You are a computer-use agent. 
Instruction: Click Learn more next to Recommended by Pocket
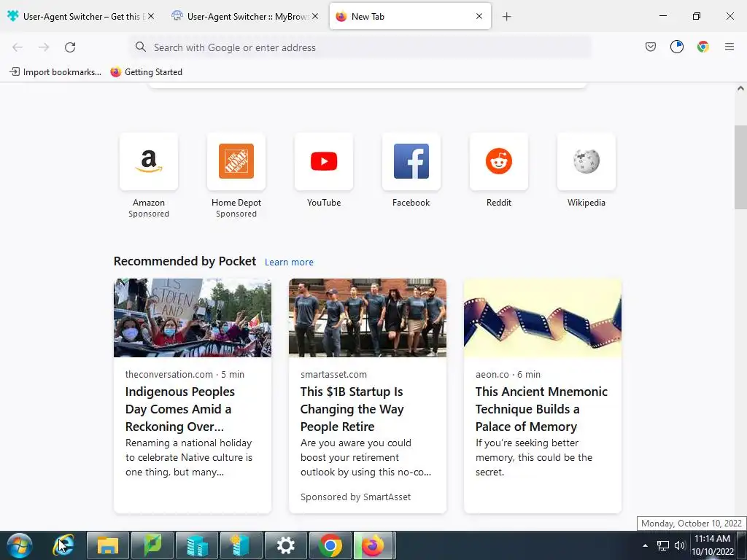pos(289,262)
